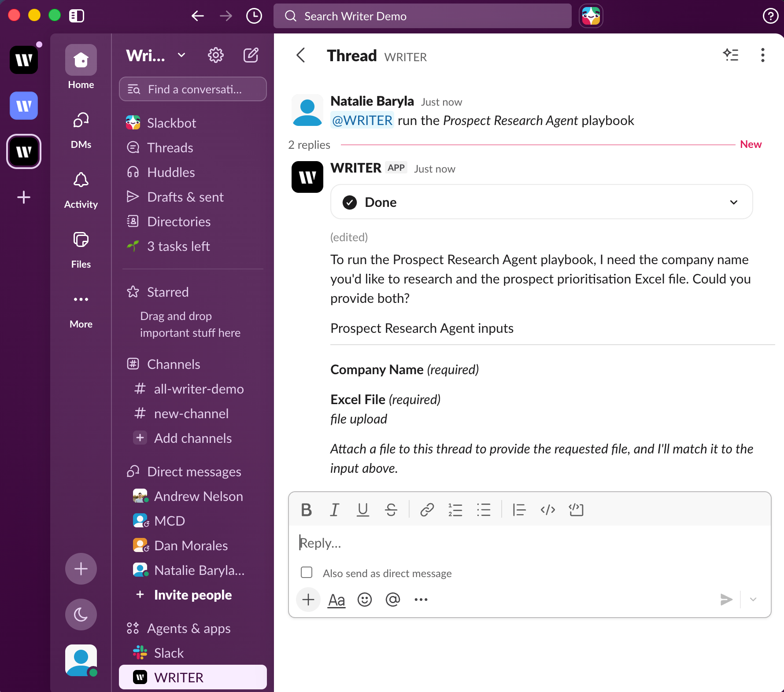Open the history clock icon

click(254, 16)
